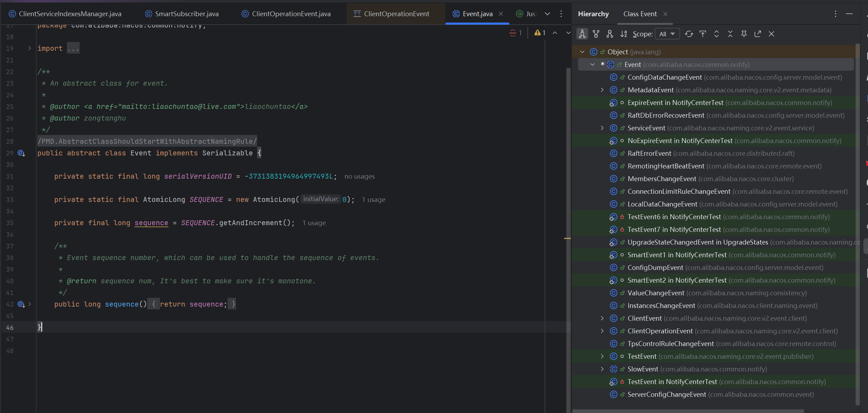Toggle the class hierarchy view mode
The height and width of the screenshot is (413, 868).
(x=582, y=34)
